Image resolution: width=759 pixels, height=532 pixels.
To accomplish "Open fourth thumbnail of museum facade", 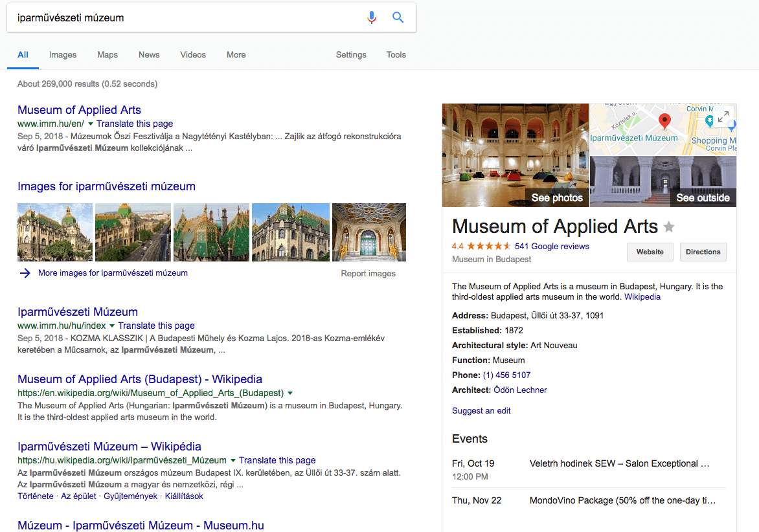I will click(290, 232).
